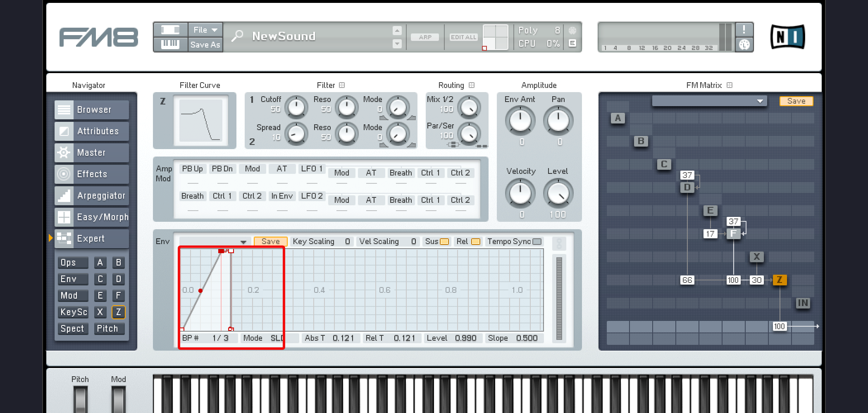This screenshot has height=413, width=868.
Task: Click the X operator button in navigator
Action: (x=100, y=312)
